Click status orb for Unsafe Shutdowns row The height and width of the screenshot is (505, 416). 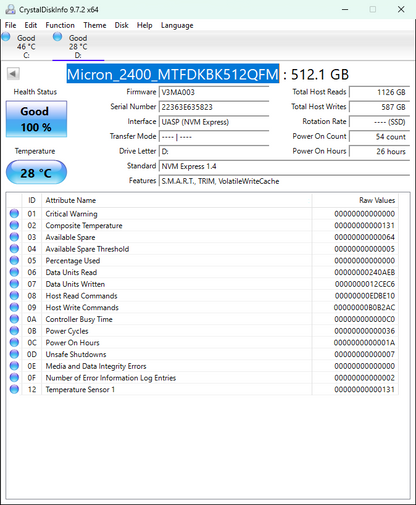(x=14, y=354)
